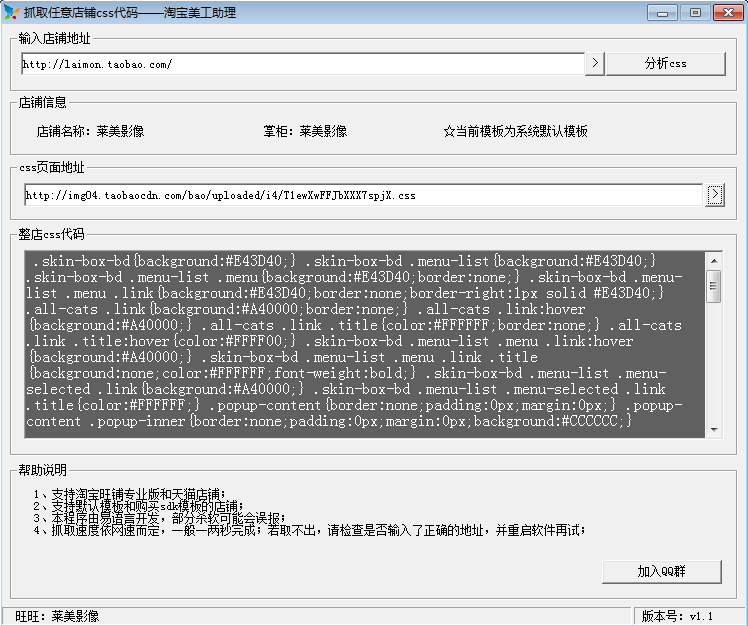This screenshot has height=626, width=748.
Task: Click the 旺旺: 莱美影像 status bar entry
Action: click(x=57, y=616)
